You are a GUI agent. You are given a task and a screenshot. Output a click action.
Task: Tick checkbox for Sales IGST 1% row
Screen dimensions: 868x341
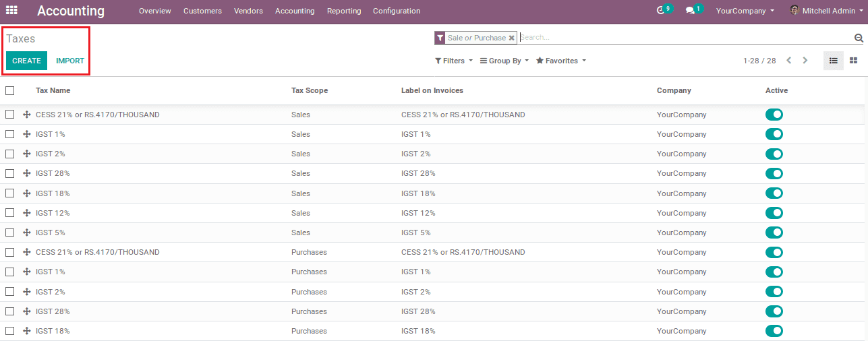[9, 134]
